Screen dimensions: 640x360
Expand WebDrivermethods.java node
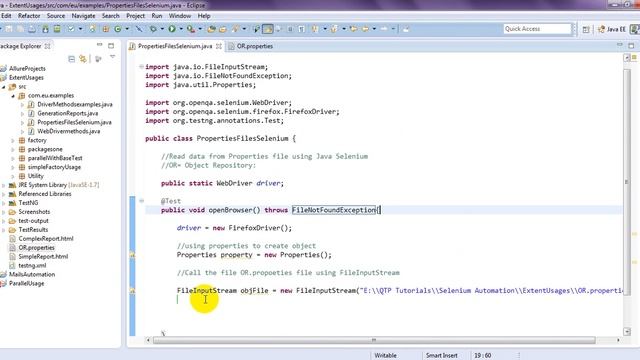[x=22, y=131]
